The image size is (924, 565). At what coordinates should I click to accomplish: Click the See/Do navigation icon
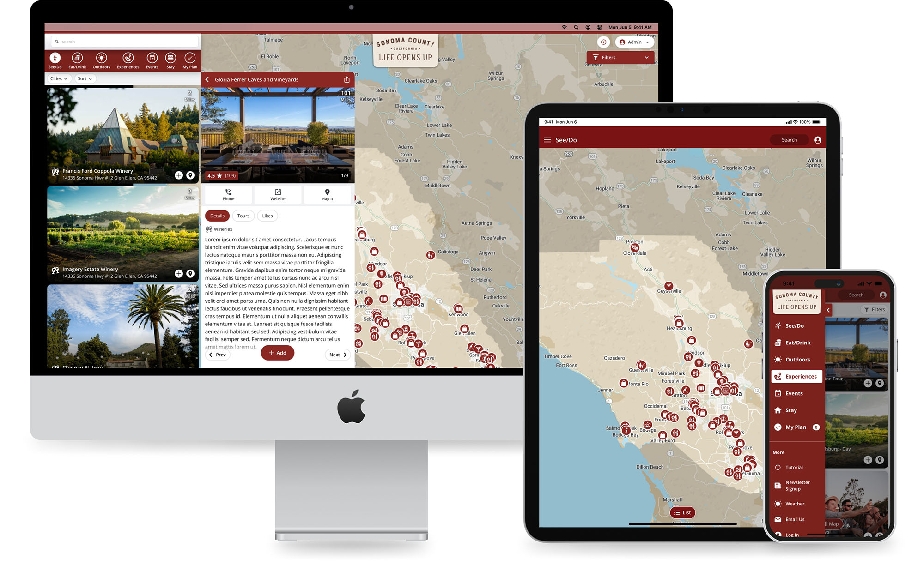point(54,59)
